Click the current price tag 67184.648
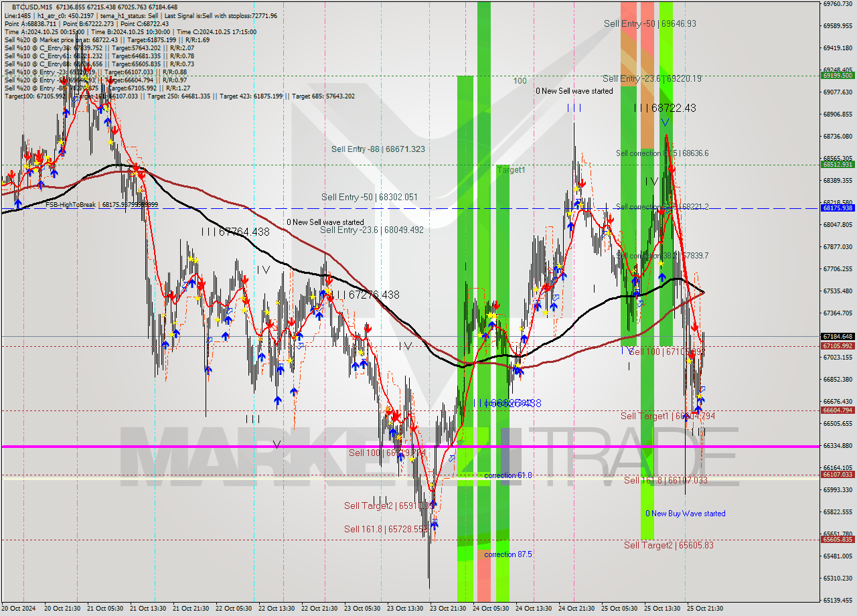Image resolution: width=857 pixels, height=616 pixels. pos(837,336)
